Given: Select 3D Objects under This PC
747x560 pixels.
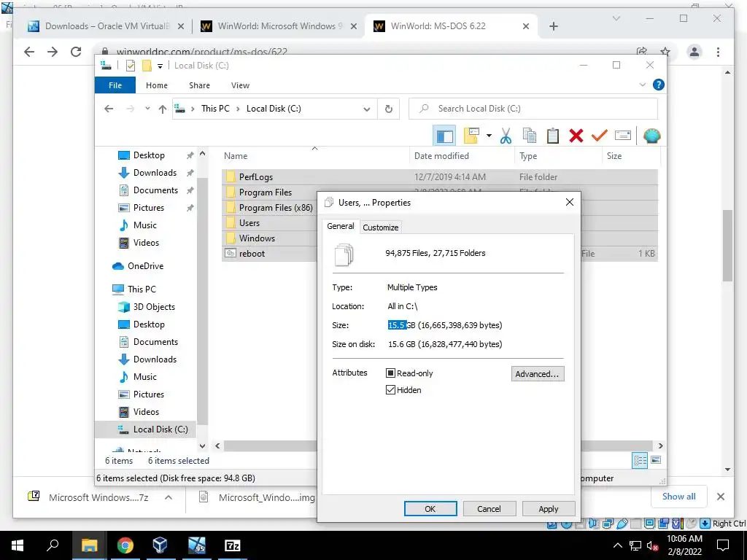Looking at the screenshot, I should point(154,307).
